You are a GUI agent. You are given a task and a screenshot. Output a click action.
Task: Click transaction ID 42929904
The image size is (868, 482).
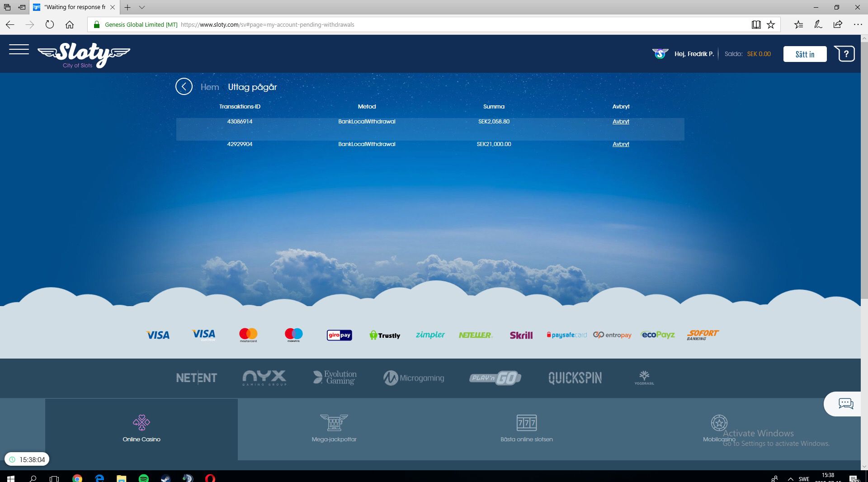point(240,144)
